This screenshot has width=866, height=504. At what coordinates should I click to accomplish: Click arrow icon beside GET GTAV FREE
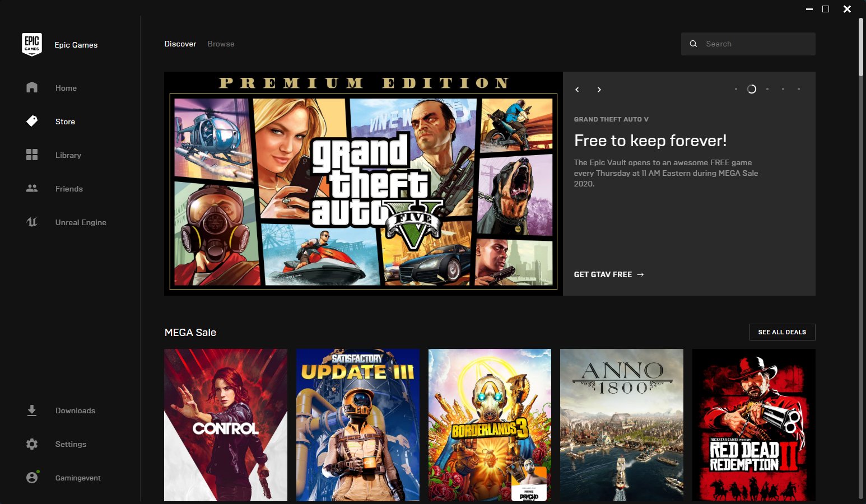click(640, 274)
